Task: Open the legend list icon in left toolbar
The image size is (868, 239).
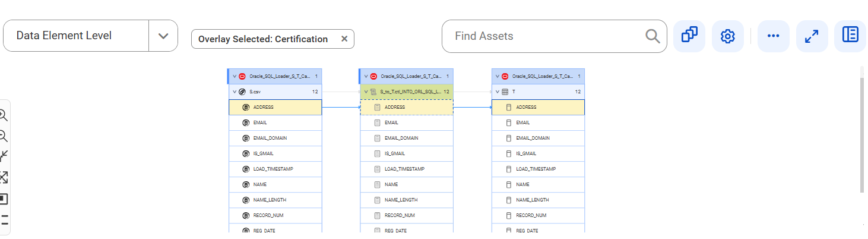Action: tap(4, 219)
